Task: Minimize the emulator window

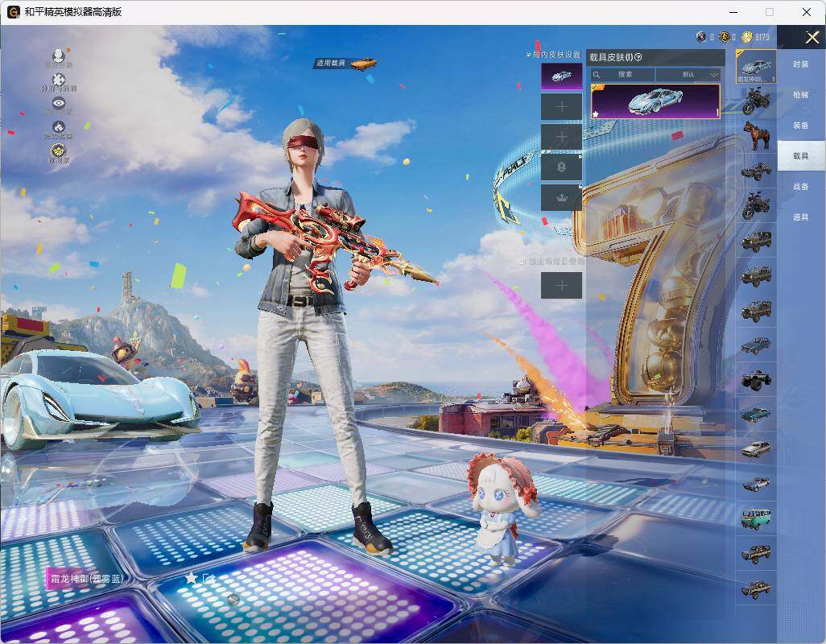Action: click(x=733, y=11)
